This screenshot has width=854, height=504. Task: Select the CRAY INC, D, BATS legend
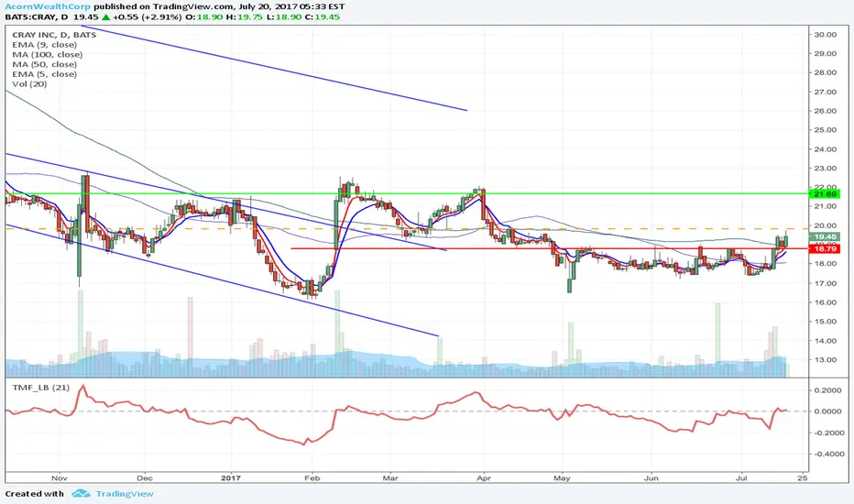[x=54, y=34]
